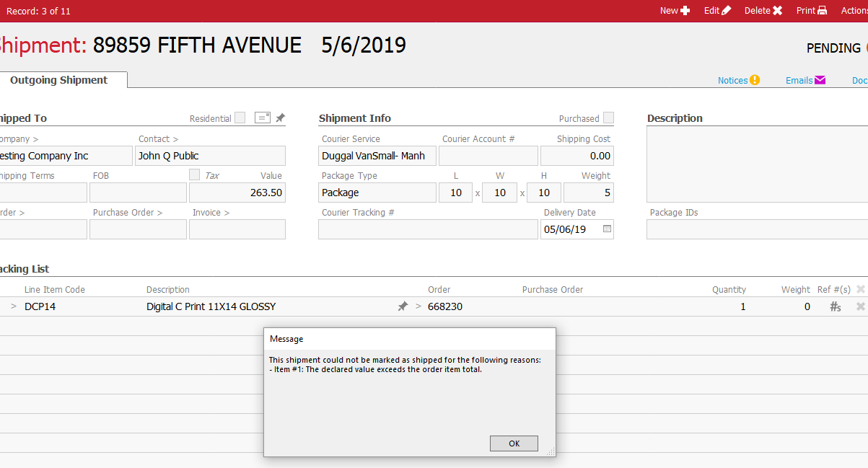Toggle the Residential checkbox
Image resolution: width=868 pixels, height=468 pixels.
[x=240, y=118]
